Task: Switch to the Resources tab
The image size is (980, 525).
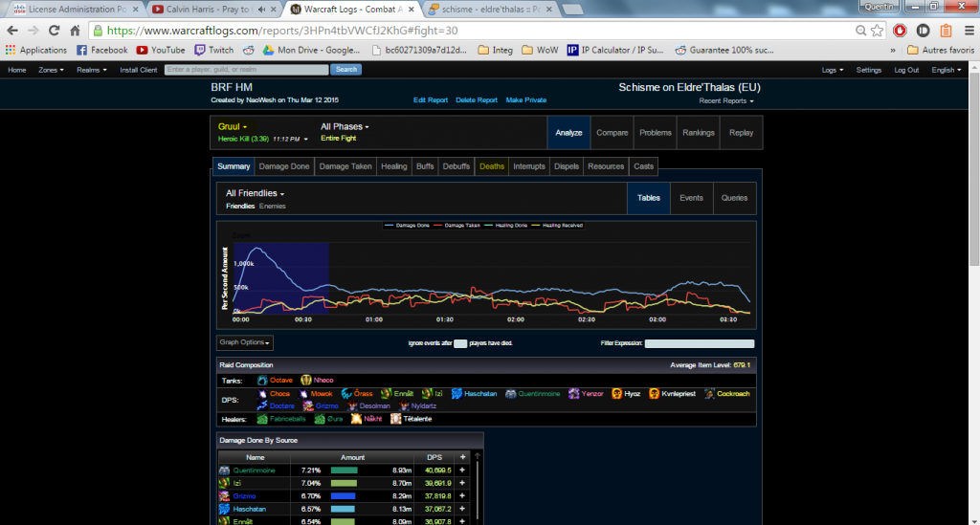Action: click(x=606, y=166)
